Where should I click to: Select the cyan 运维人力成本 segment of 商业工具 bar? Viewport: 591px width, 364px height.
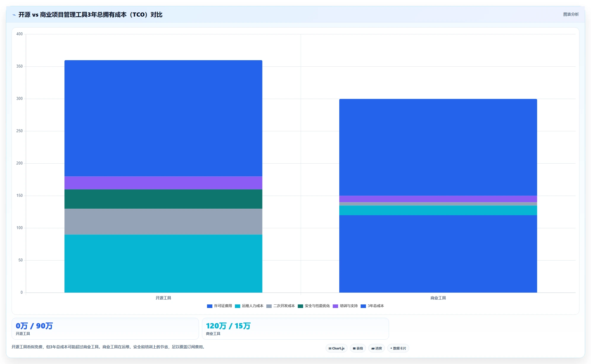[438, 210]
